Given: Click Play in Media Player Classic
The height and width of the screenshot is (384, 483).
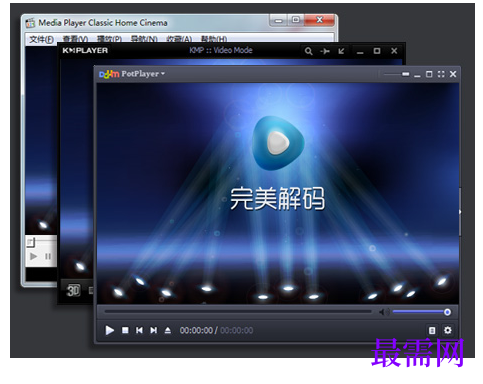Looking at the screenshot, I should (33, 256).
